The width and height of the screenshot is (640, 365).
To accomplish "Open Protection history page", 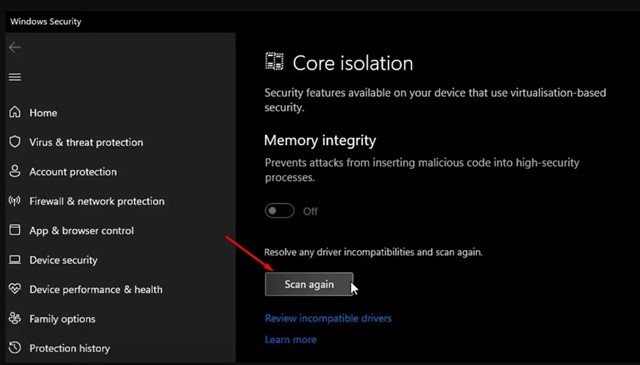I will pyautogui.click(x=69, y=348).
